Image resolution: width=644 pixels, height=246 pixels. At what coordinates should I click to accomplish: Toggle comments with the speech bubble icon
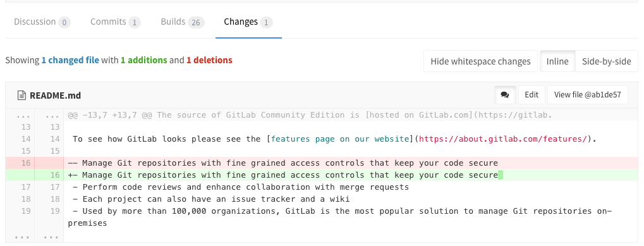click(x=505, y=95)
